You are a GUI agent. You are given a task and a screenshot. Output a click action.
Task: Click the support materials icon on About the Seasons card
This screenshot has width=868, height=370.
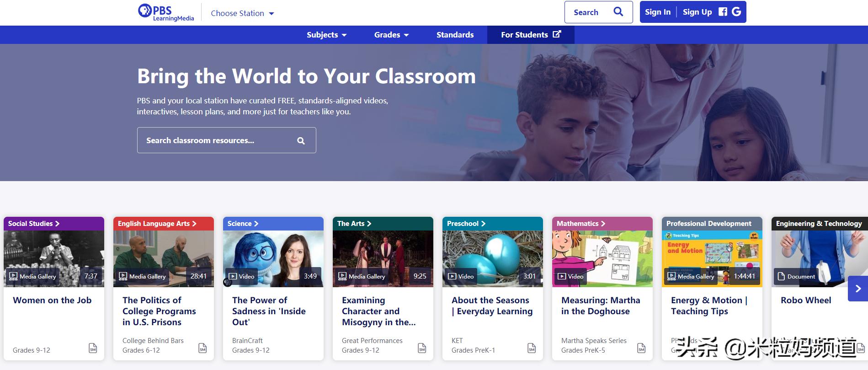point(532,348)
